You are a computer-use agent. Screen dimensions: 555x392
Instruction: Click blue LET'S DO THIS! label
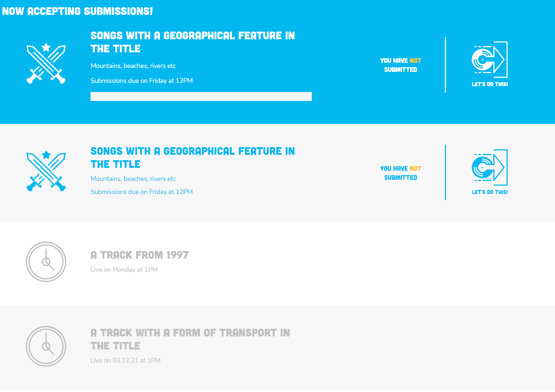490,192
